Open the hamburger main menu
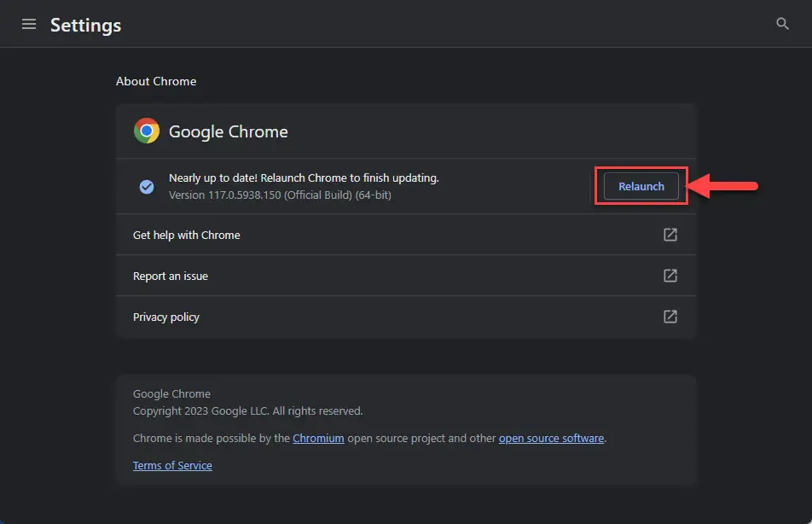The image size is (812, 524). click(29, 25)
